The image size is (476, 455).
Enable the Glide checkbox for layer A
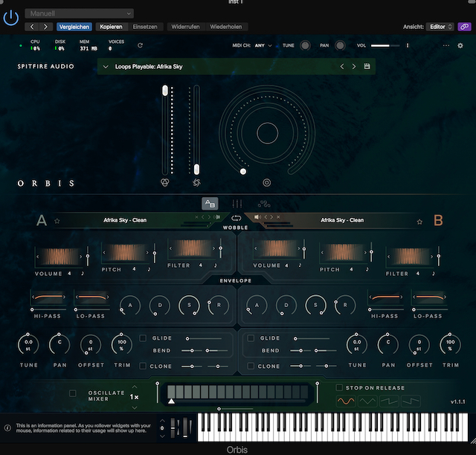144,338
